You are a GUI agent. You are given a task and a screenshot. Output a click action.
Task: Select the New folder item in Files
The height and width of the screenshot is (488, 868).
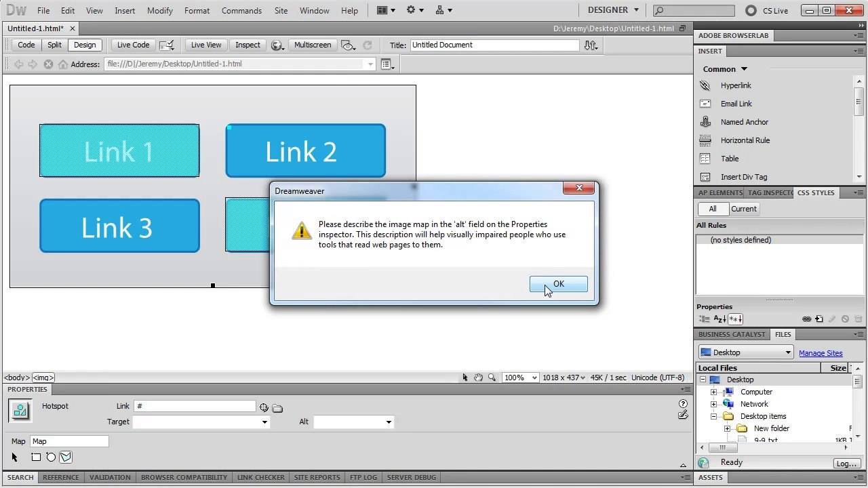(x=771, y=428)
